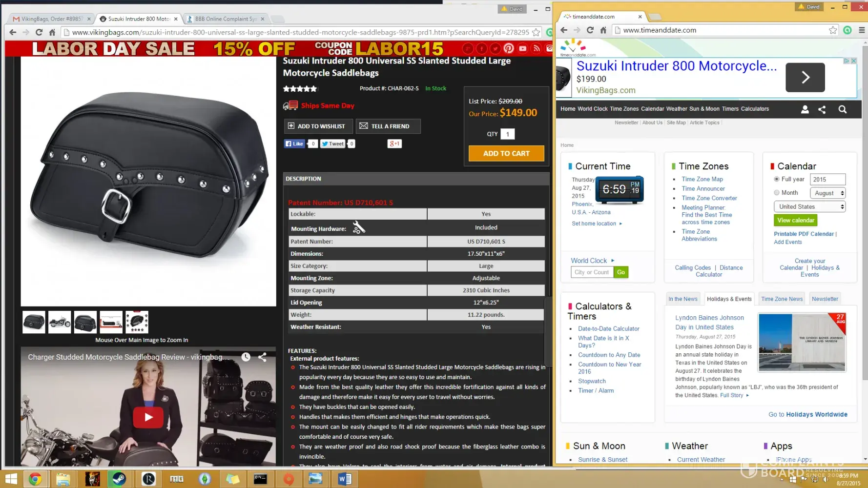The image size is (868, 488).
Task: Open the Time Zone News tab
Action: click(x=782, y=299)
